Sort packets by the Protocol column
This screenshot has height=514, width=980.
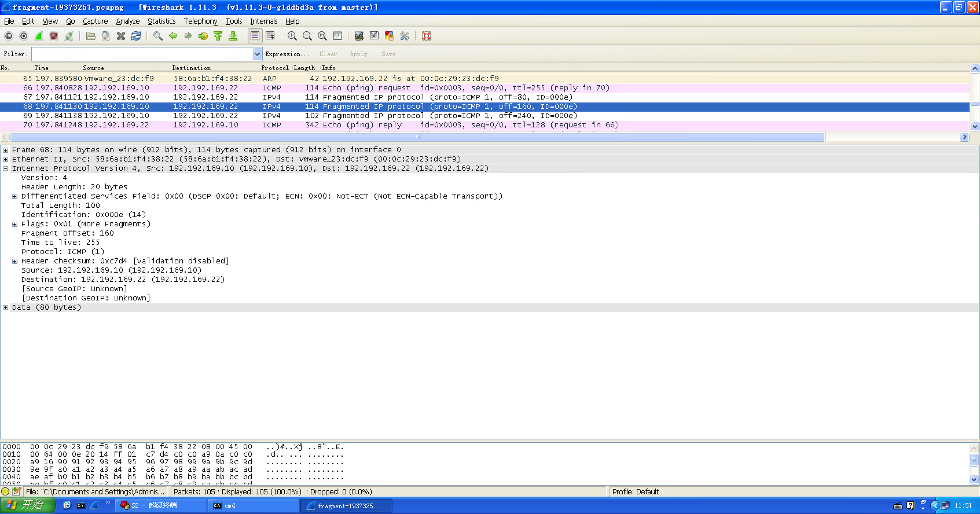pos(275,68)
